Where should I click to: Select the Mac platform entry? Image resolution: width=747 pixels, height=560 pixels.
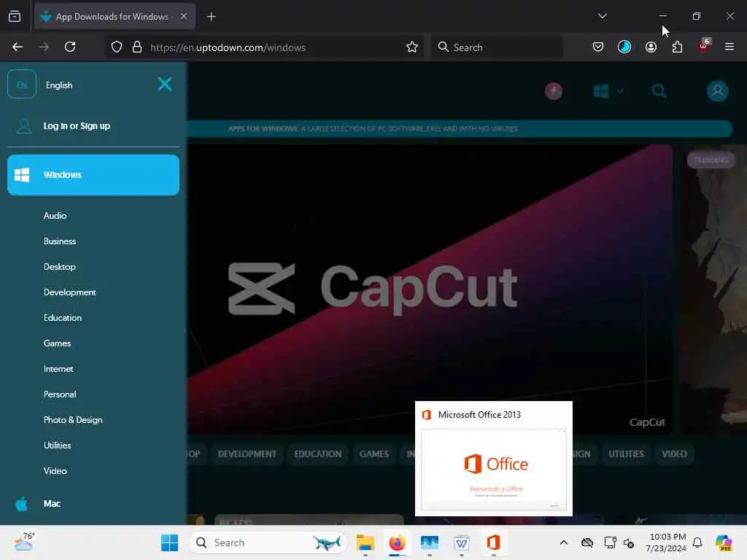[52, 503]
